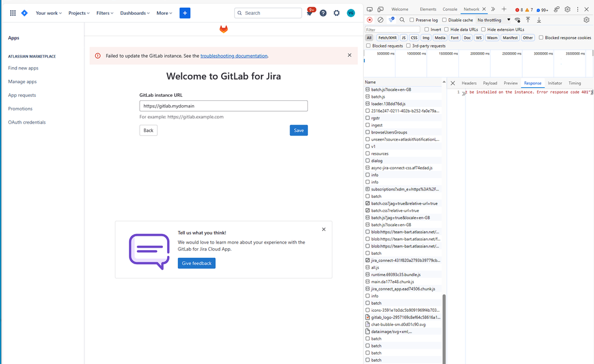The width and height of the screenshot is (594, 364).
Task: Click the blue Create plus button
Action: click(x=185, y=13)
